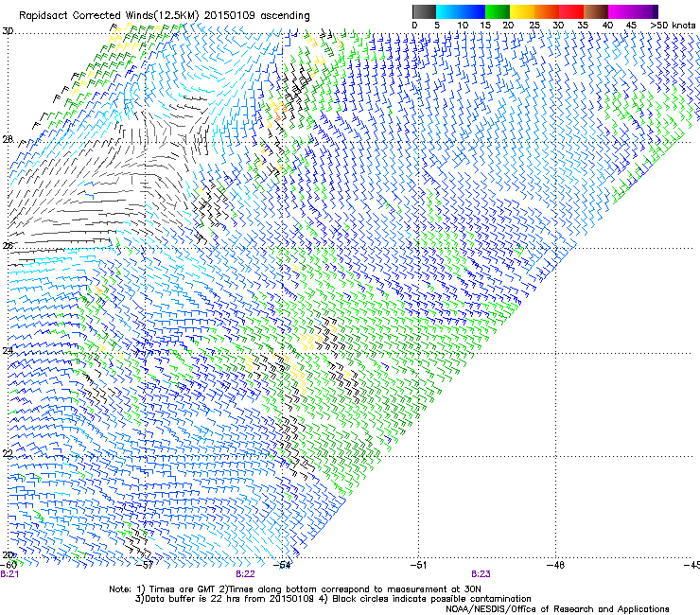Click longitude label '-54' on bottom axis
Viewport: 700px width, 615px height.
282,565
